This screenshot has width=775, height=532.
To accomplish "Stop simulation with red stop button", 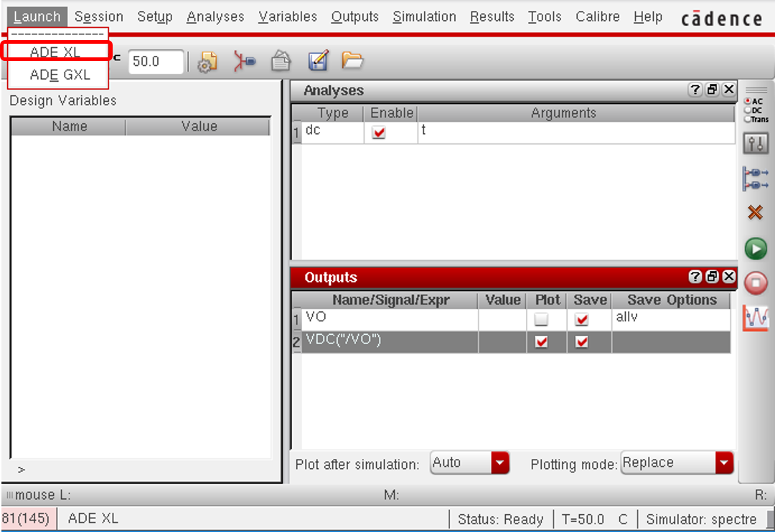I will (x=756, y=283).
